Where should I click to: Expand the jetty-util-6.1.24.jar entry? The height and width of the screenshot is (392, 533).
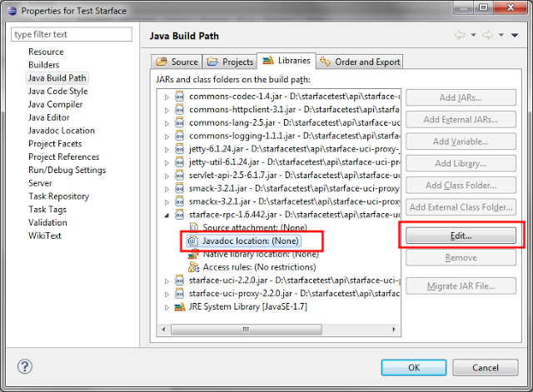click(x=167, y=162)
